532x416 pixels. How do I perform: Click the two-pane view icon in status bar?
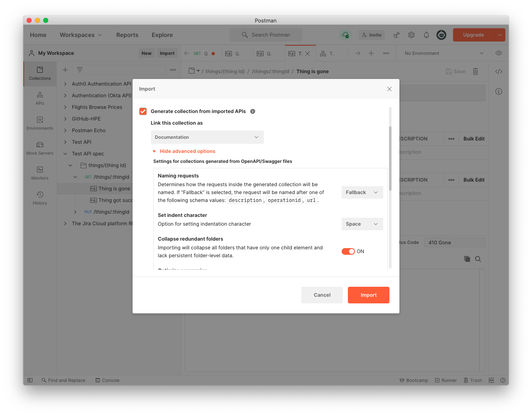click(491, 380)
